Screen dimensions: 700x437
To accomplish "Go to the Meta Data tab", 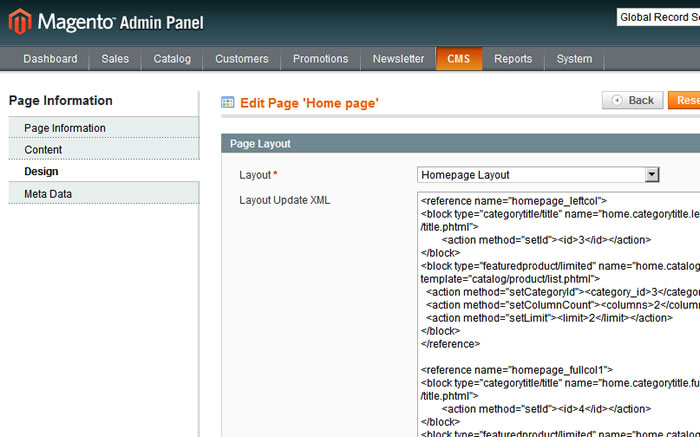I will [x=48, y=194].
